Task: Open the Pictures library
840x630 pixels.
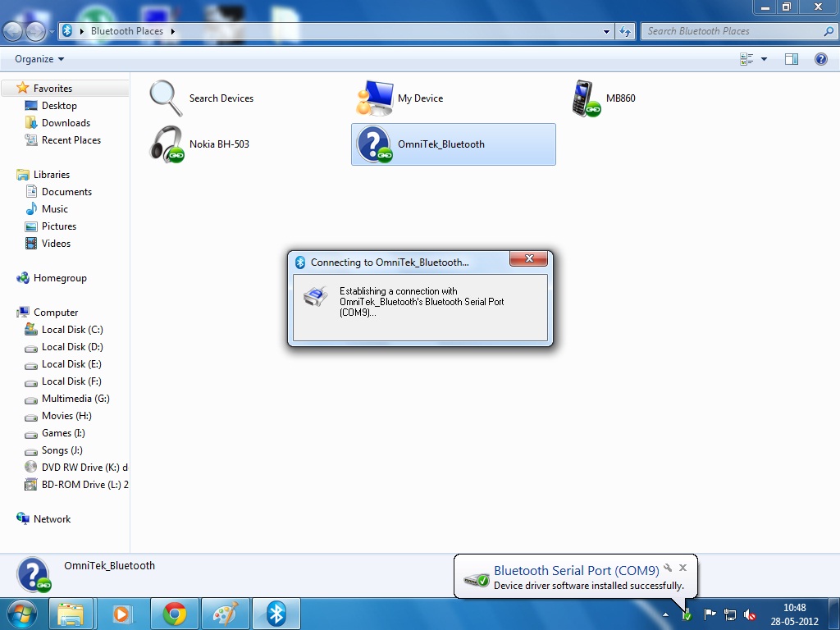Action: [59, 226]
